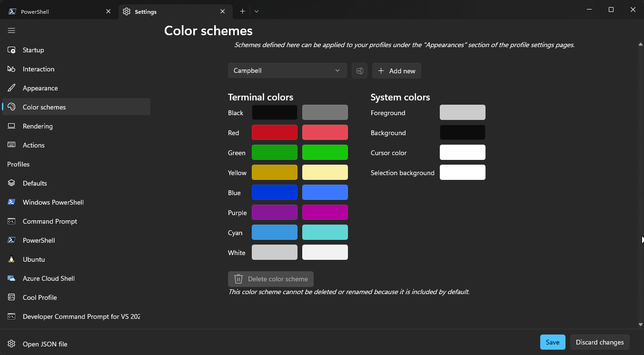644x355 pixels.
Task: Open the new tab profile dropdown chevron
Action: [x=257, y=11]
